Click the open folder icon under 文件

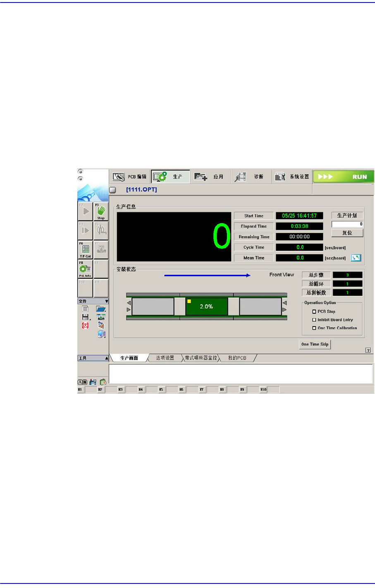coord(101,309)
